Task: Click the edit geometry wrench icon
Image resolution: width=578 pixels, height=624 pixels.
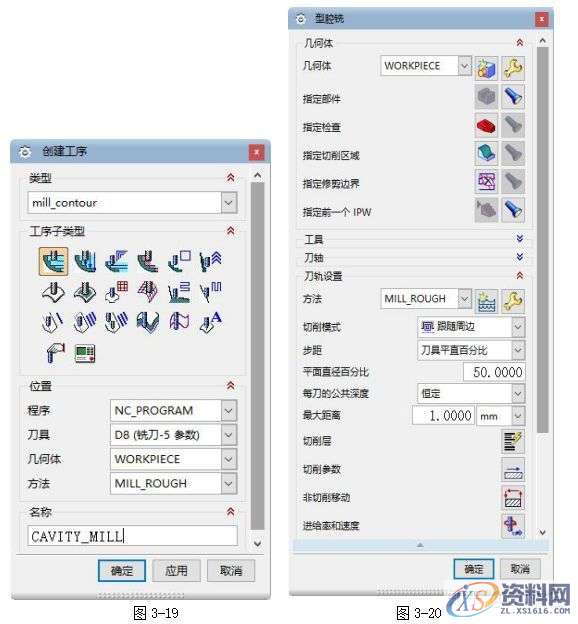Action: (x=513, y=68)
